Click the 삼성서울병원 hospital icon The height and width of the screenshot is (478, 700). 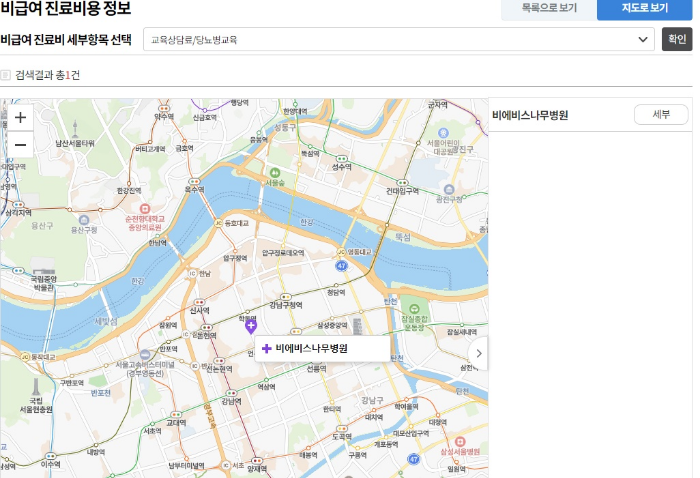click(x=460, y=442)
